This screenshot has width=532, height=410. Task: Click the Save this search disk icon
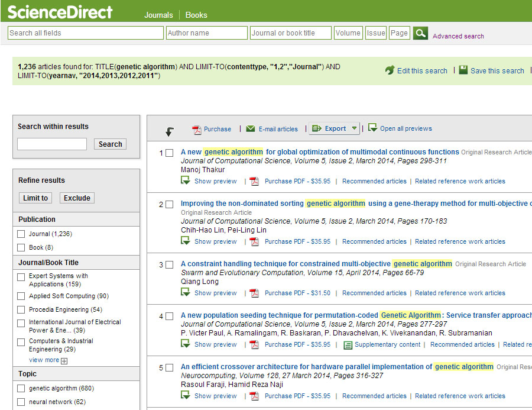click(463, 70)
